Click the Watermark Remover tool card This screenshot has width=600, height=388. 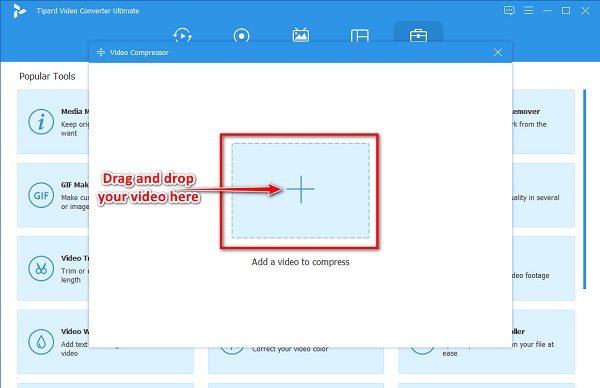[x=543, y=122]
